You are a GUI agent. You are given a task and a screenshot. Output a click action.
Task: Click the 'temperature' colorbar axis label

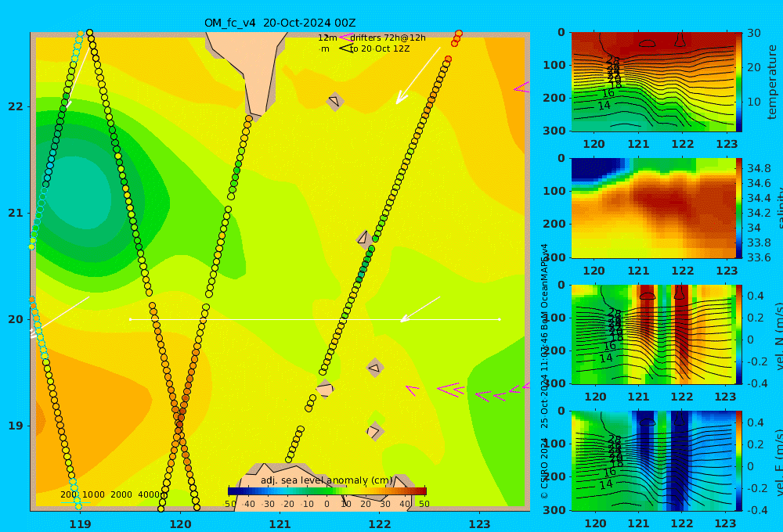772,82
